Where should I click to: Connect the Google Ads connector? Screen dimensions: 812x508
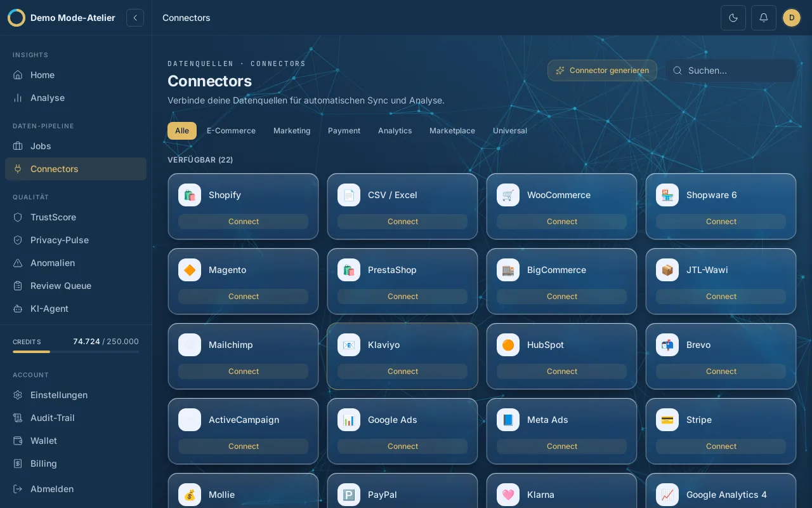point(402,446)
